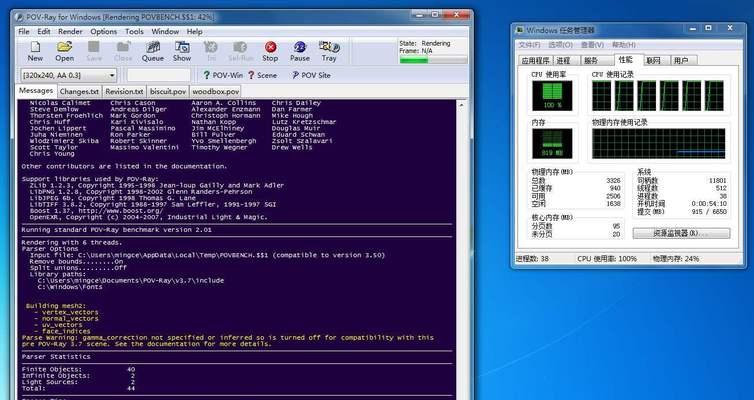Image resolution: width=754 pixels, height=400 pixels.
Task: Send POV-Ray to the Tray
Action: click(x=329, y=51)
